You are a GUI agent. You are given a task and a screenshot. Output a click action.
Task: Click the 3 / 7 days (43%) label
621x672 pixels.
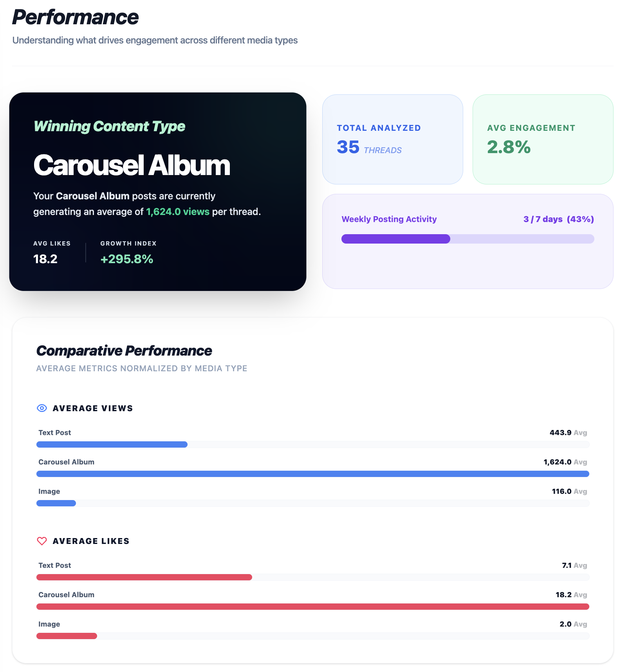pyautogui.click(x=558, y=219)
